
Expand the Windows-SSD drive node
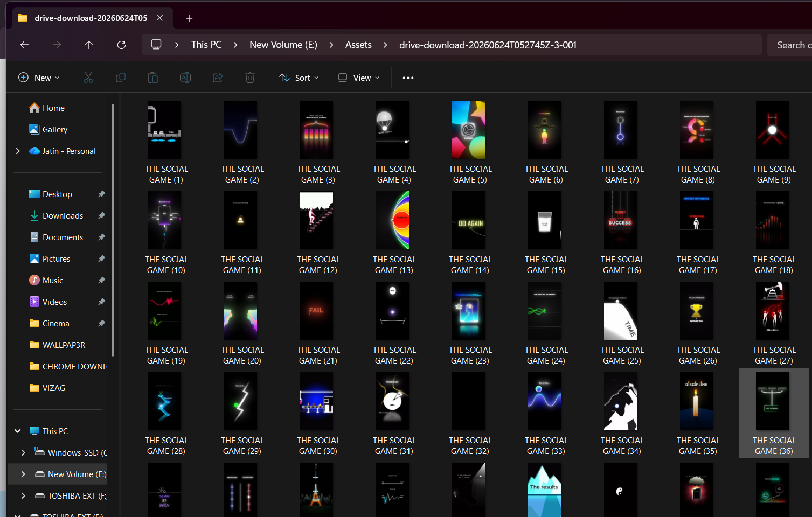click(23, 452)
